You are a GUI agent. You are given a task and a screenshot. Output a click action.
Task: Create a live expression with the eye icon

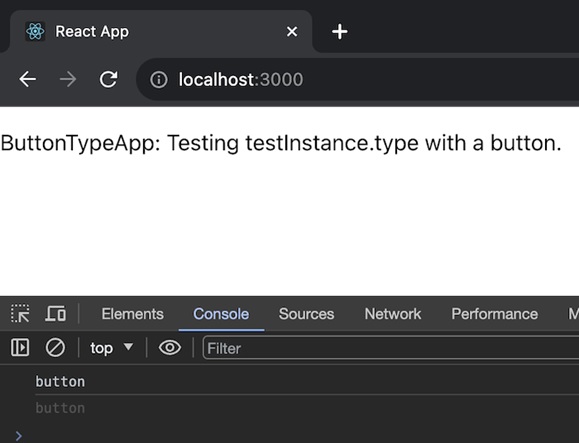pos(170,348)
